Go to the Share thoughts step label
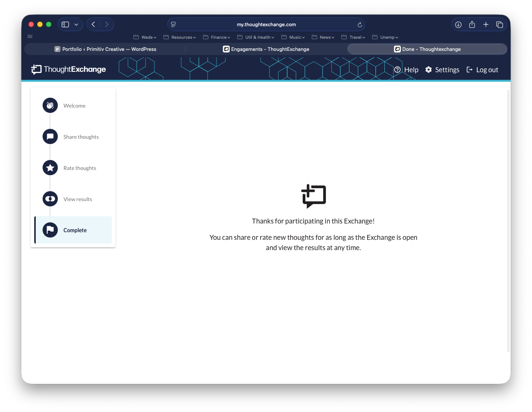Viewport: 532px width, 412px height. [x=81, y=137]
